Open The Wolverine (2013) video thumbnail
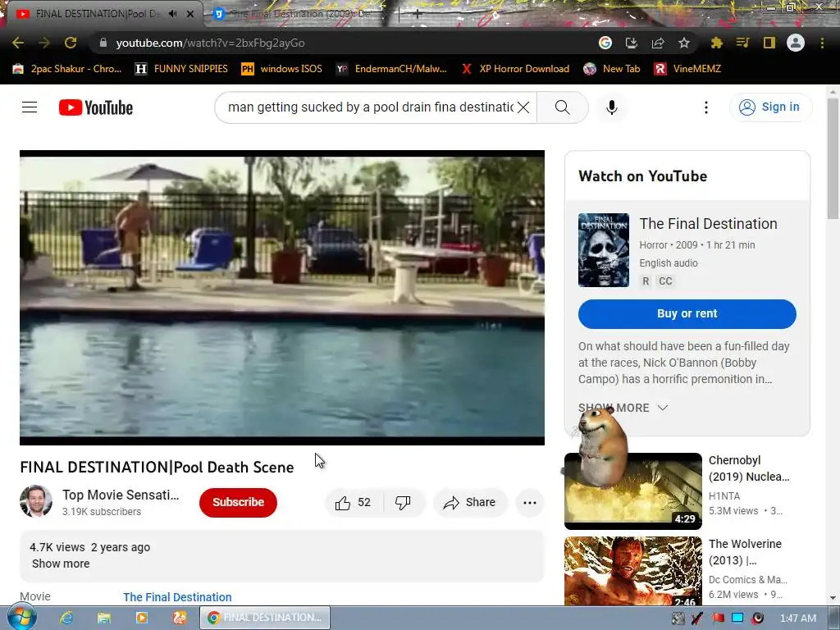Viewport: 840px width, 630px height. tap(633, 571)
